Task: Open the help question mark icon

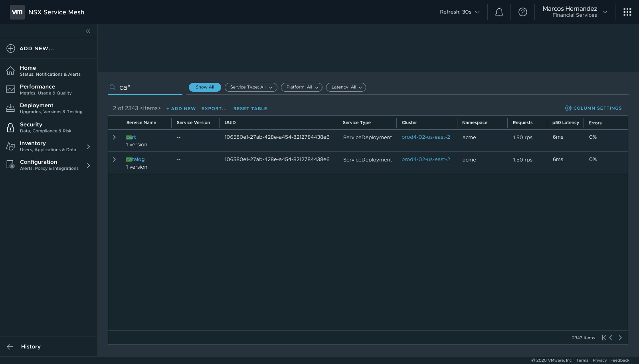Action: 522,12
